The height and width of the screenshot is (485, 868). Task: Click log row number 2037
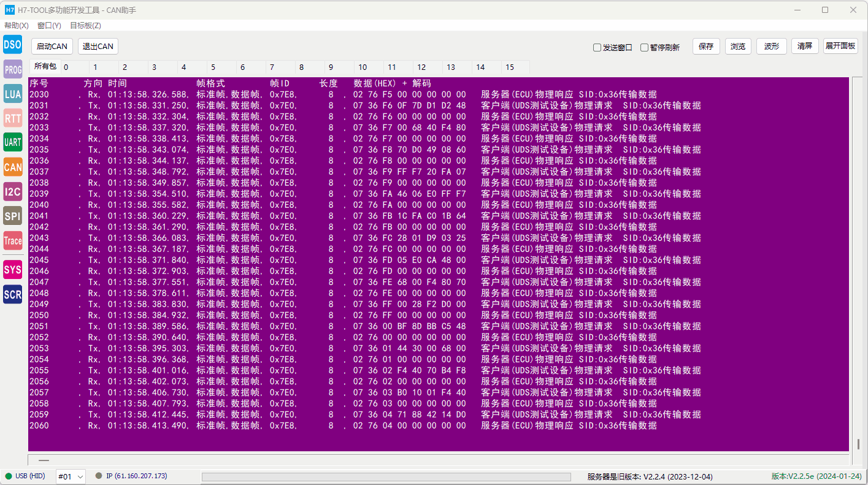pyautogui.click(x=39, y=172)
